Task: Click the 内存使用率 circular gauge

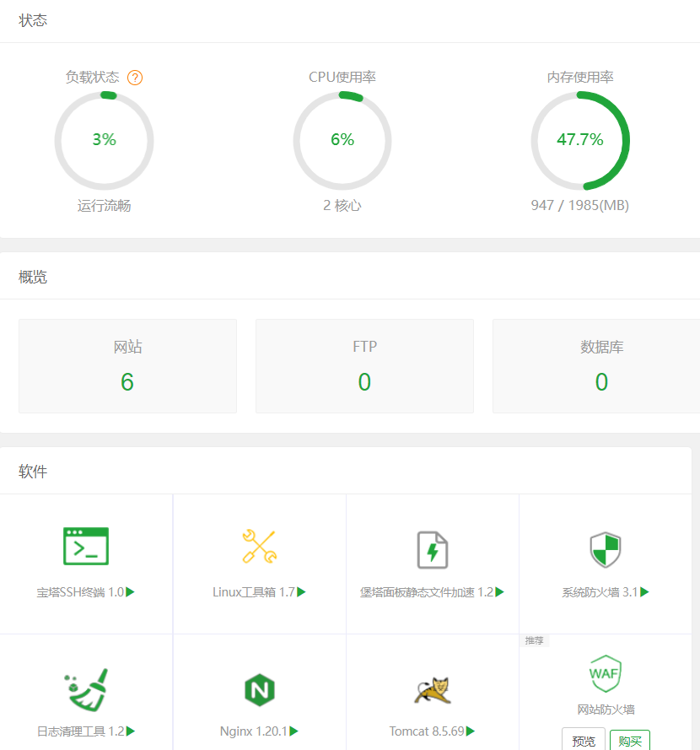Action: tap(580, 140)
